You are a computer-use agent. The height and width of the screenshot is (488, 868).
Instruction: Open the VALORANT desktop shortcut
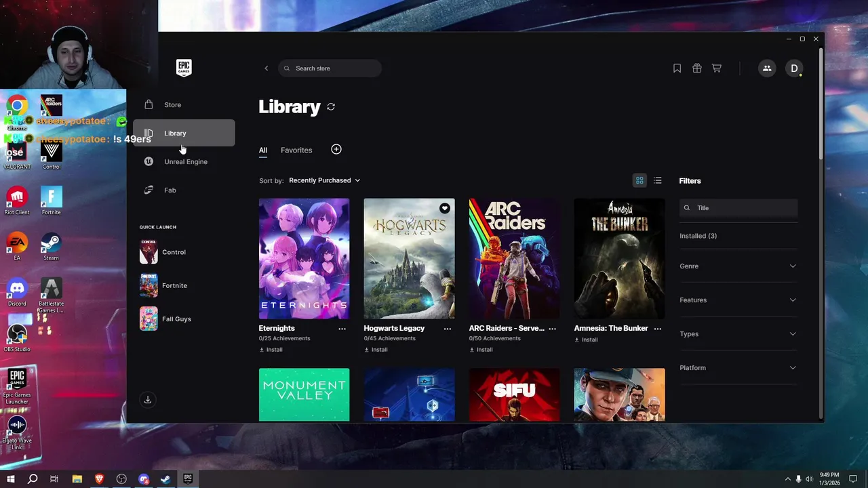(17, 156)
